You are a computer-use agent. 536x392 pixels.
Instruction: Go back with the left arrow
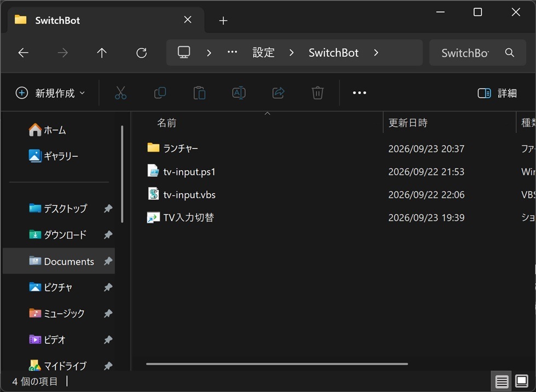pos(23,52)
